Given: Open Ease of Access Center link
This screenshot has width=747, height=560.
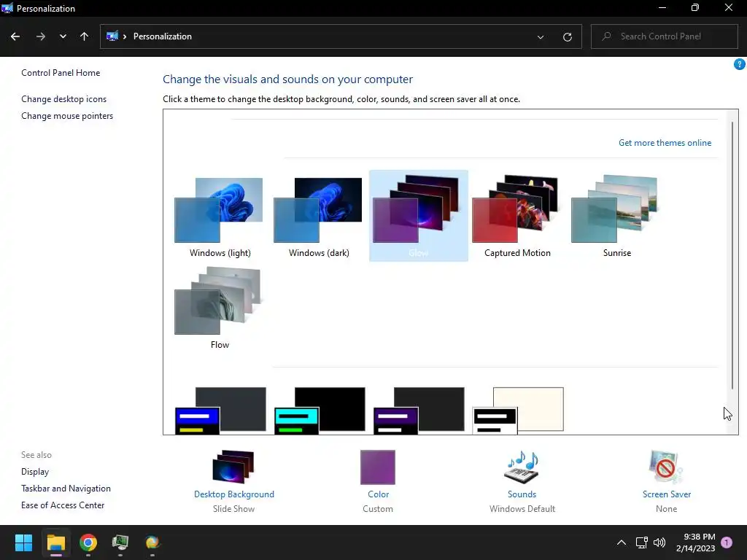Looking at the screenshot, I should pos(63,505).
